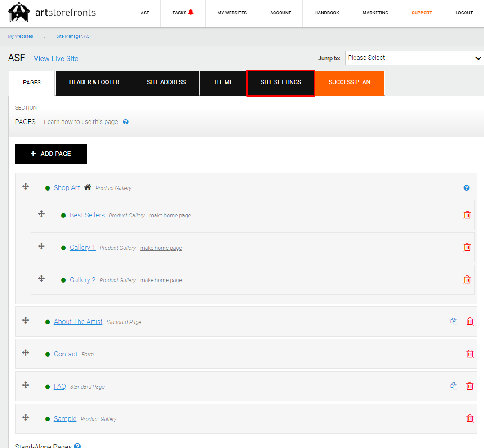The image size is (484, 448).
Task: Click move handle for Gallery 1
Action: [x=41, y=246]
